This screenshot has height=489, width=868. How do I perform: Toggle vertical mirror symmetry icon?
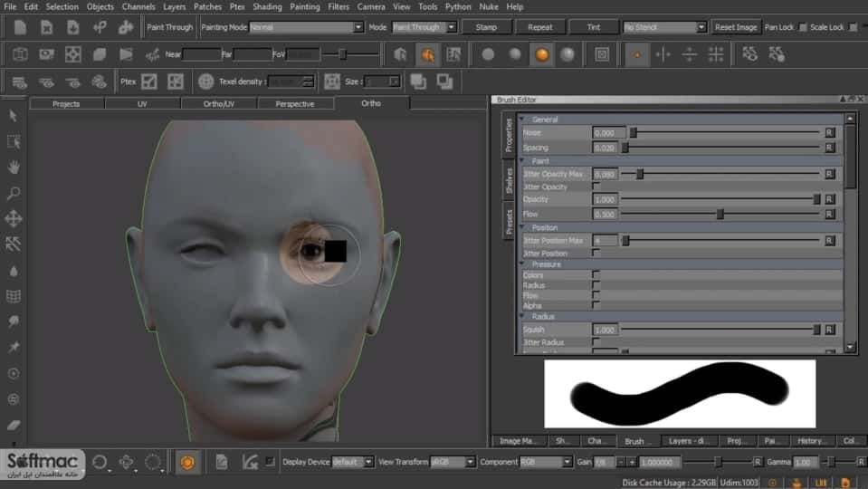[x=663, y=54]
